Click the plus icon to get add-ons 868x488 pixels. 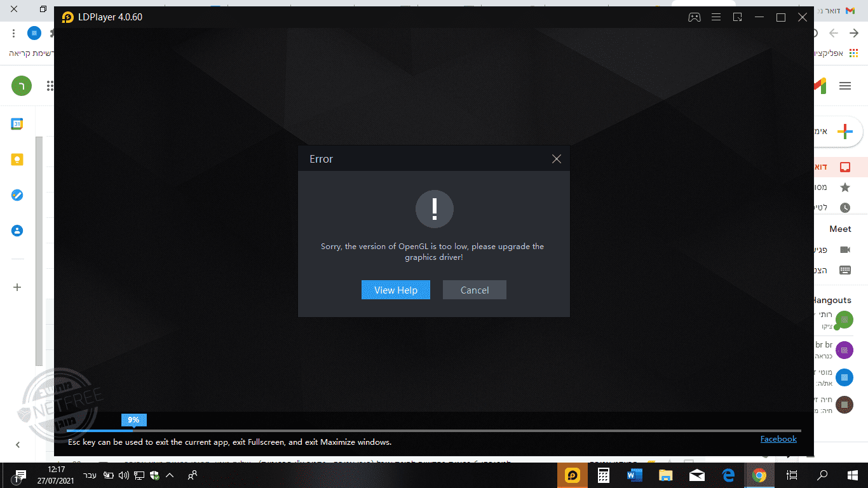click(x=17, y=287)
